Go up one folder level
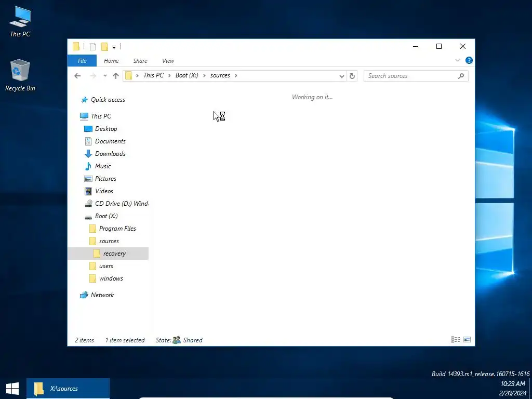 116,76
